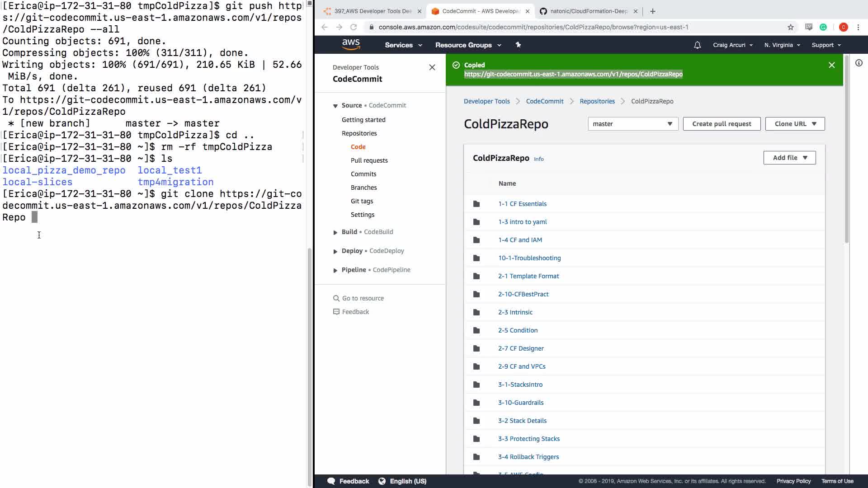Reload the page with refresh icon
Image resolution: width=868 pixels, height=488 pixels.
(x=354, y=27)
